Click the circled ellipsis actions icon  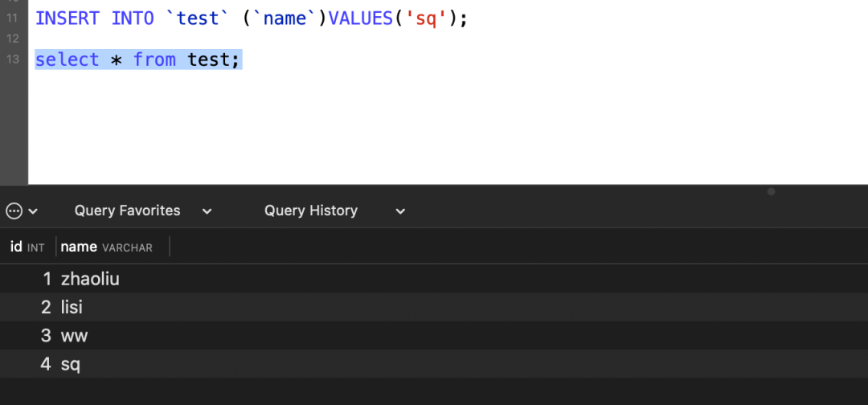pos(14,211)
